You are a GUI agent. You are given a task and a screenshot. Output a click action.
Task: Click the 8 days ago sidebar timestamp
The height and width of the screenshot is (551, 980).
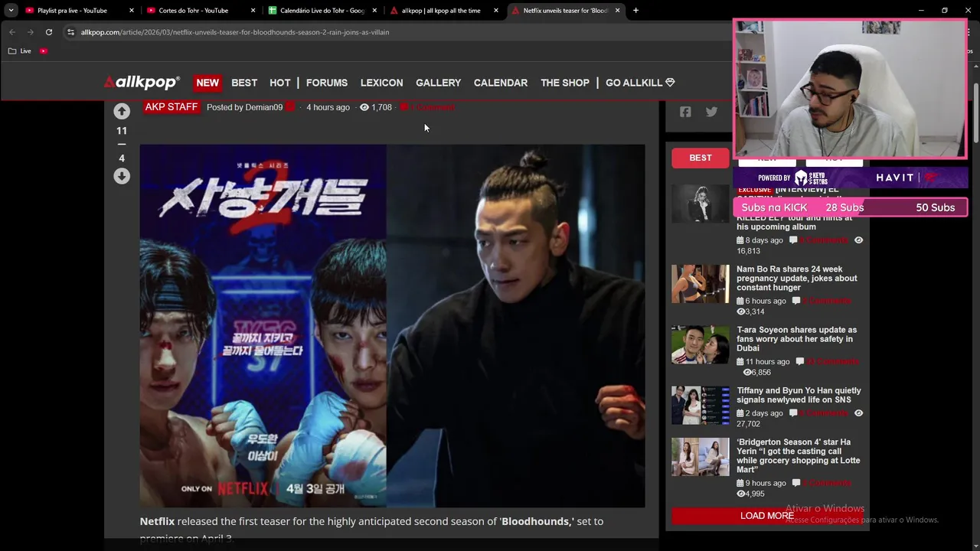[x=764, y=240]
